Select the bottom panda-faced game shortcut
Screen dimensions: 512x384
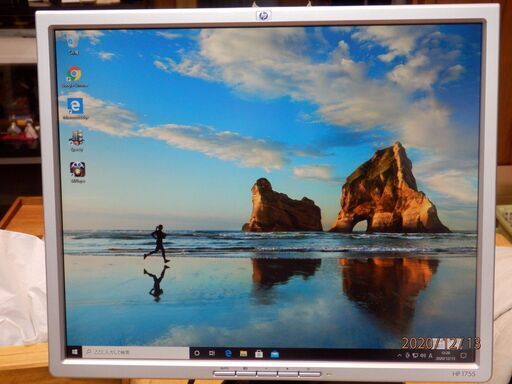[x=77, y=172]
